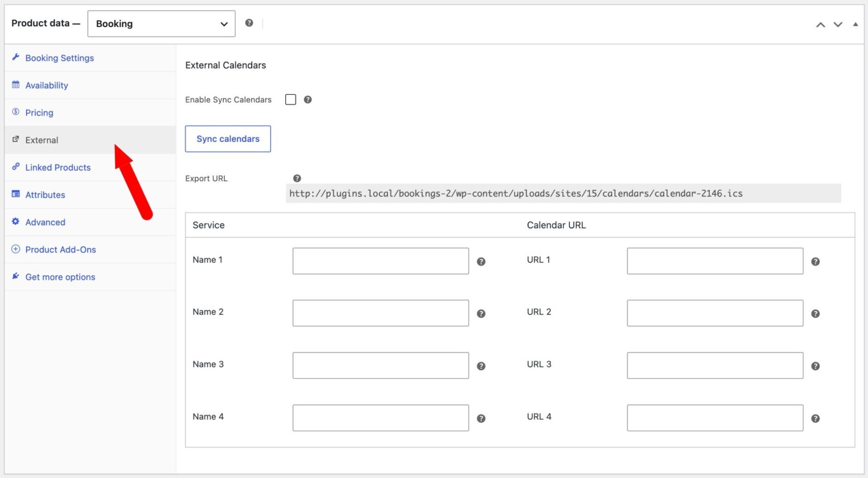The height and width of the screenshot is (478, 868).
Task: Open the help tooltip beside Product data dropdown
Action: (x=249, y=23)
